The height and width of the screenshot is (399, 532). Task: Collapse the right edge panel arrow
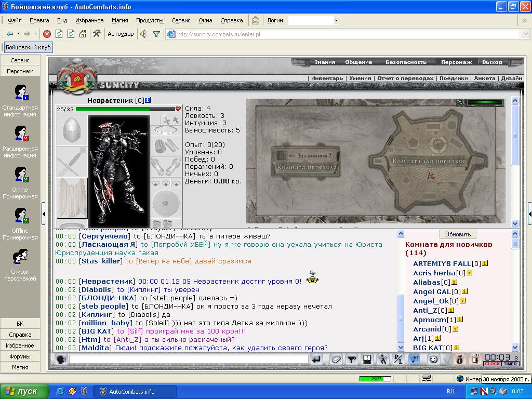[529, 214]
